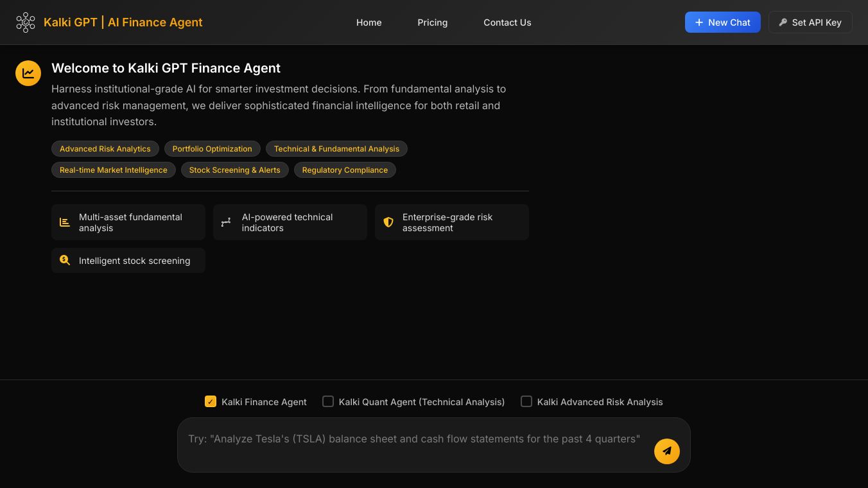Click the shield icon for risk assessment
868x488 pixels.
pos(388,222)
